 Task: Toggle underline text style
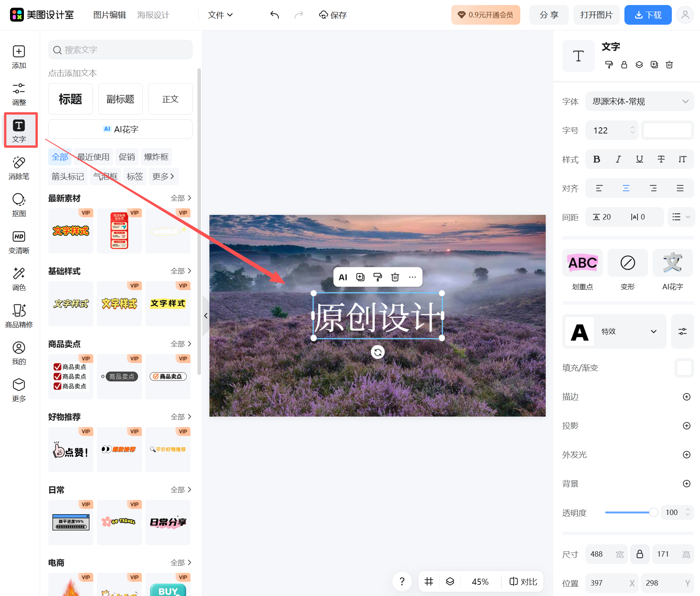pos(639,159)
